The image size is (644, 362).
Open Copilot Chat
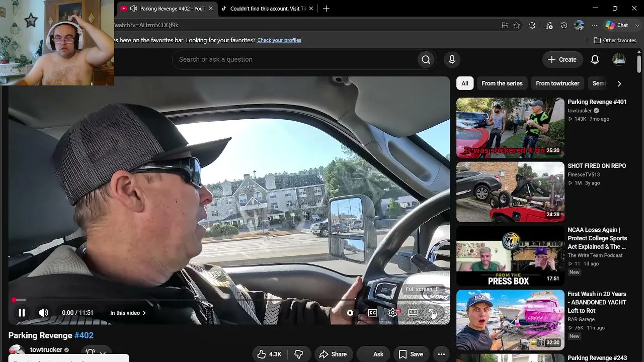tap(617, 25)
